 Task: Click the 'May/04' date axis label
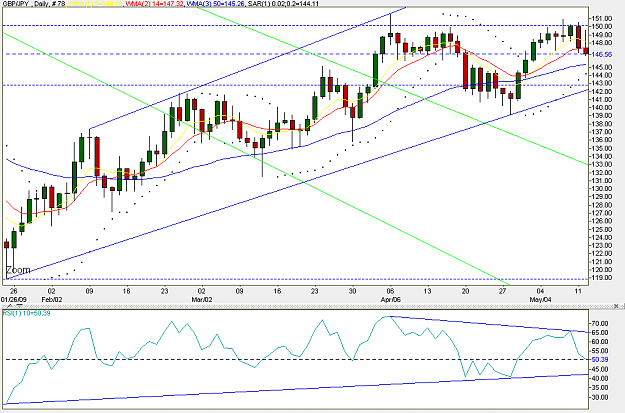click(540, 299)
